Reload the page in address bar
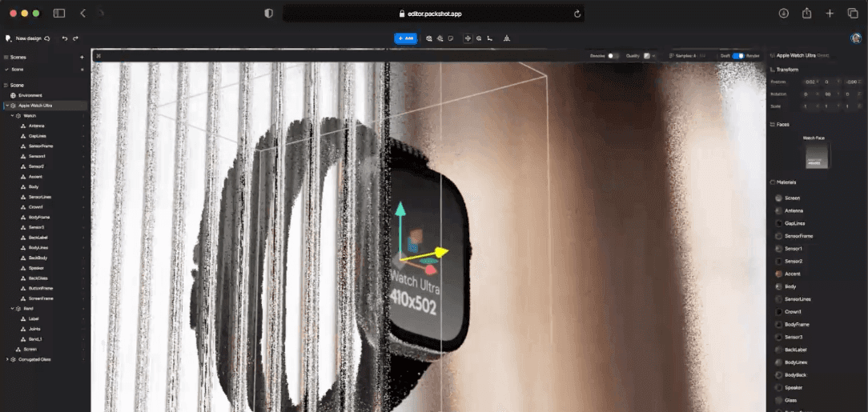 point(577,14)
